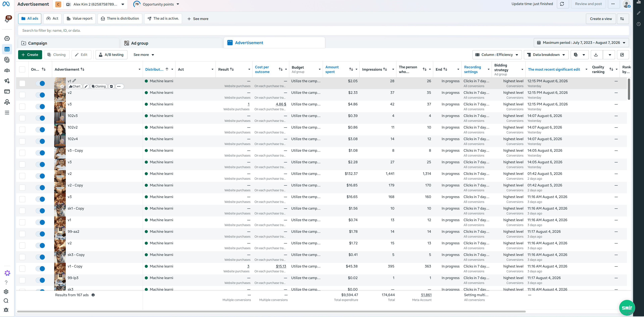Open the all tools hamburger menu in the sidebar
644x317 pixels.
(7, 112)
